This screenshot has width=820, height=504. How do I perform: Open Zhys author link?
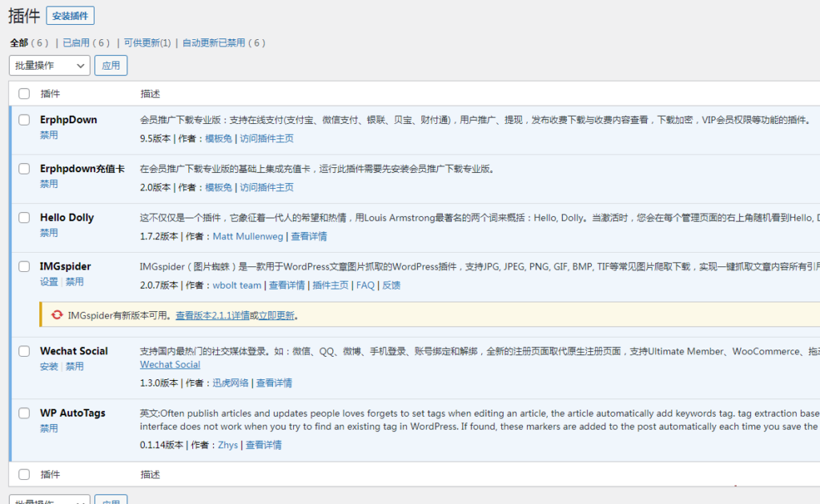click(x=228, y=445)
